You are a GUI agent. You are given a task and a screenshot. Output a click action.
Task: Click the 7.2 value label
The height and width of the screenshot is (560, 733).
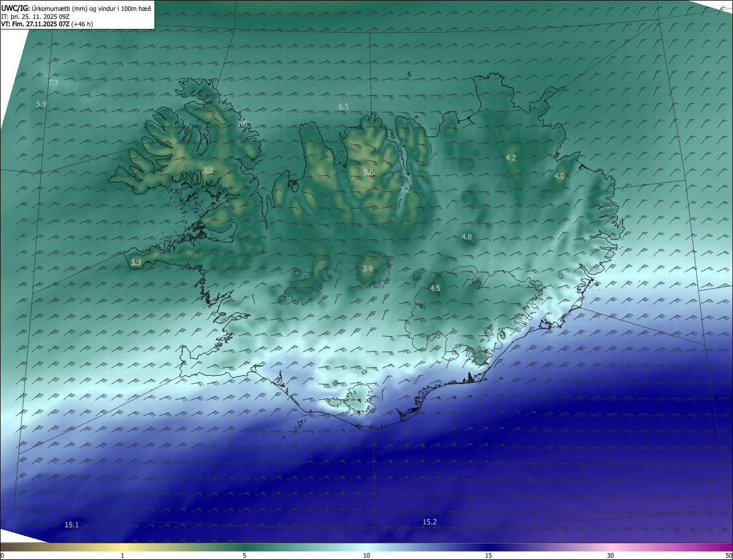pyautogui.click(x=405, y=190)
